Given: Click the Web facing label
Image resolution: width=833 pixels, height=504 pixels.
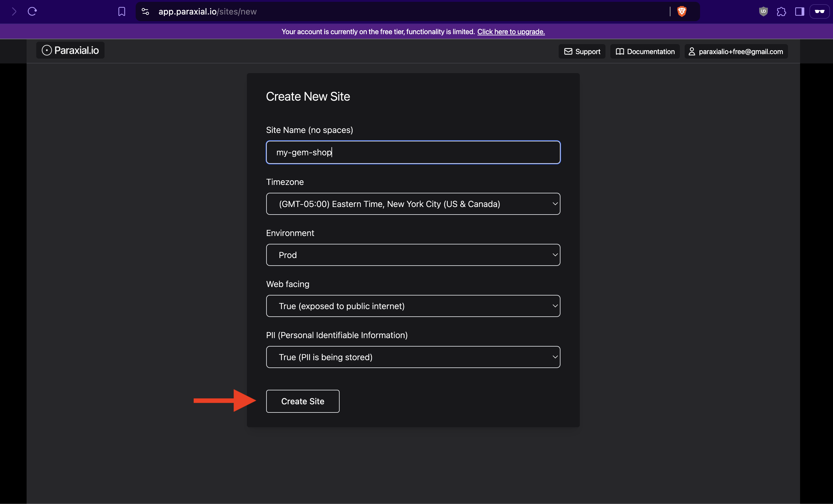Looking at the screenshot, I should (288, 284).
